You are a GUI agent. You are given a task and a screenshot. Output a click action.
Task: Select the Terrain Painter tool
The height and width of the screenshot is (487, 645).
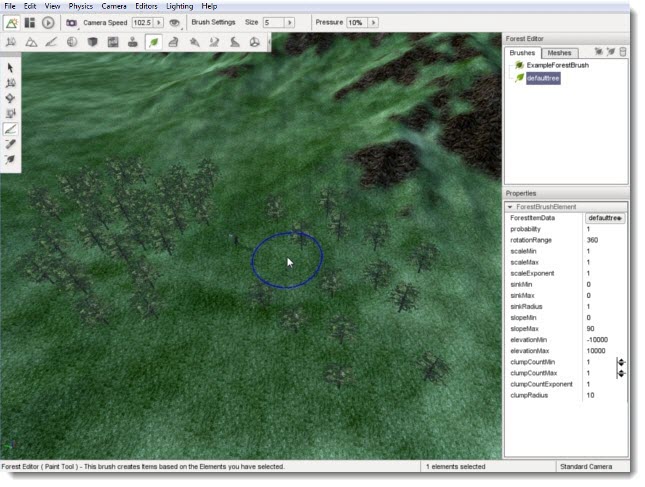(x=51, y=42)
